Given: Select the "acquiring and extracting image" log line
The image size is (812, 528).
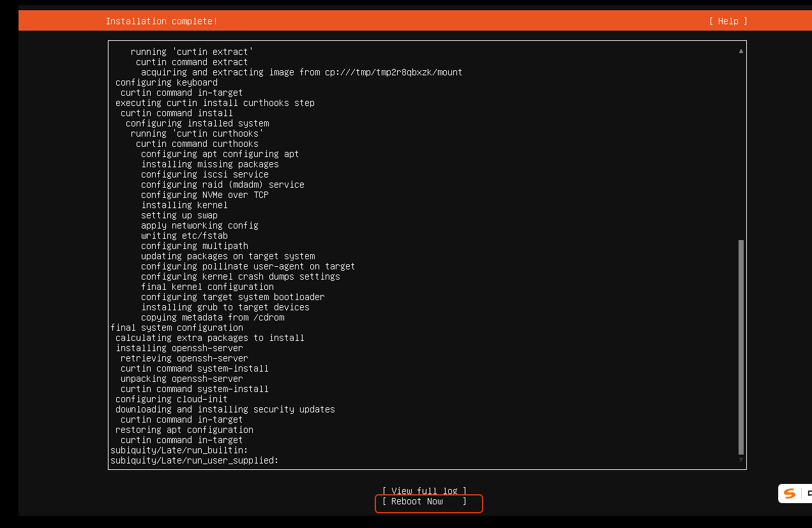Looking at the screenshot, I should (x=302, y=72).
